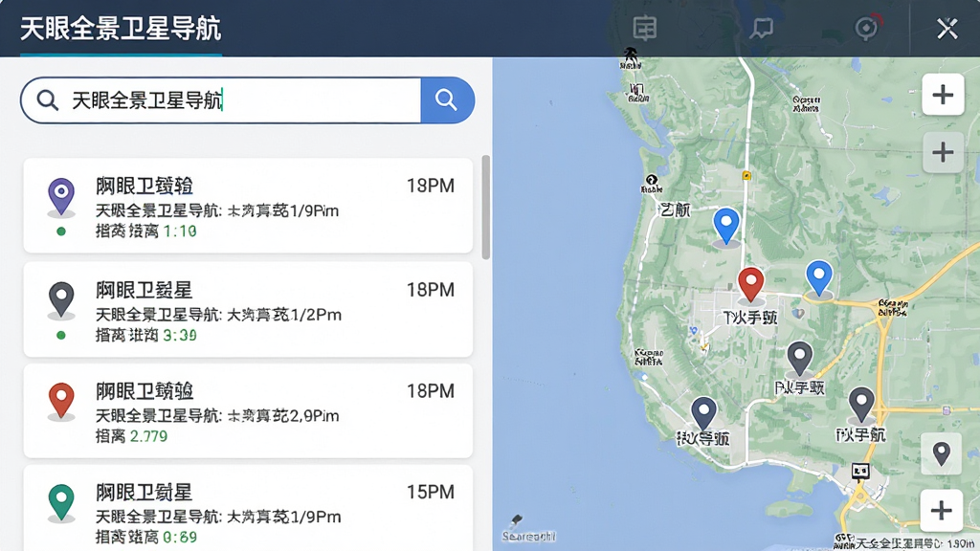Viewport: 980px width, 551px height.
Task: Click the blue map pin beside the 艺航 label
Action: 726,226
